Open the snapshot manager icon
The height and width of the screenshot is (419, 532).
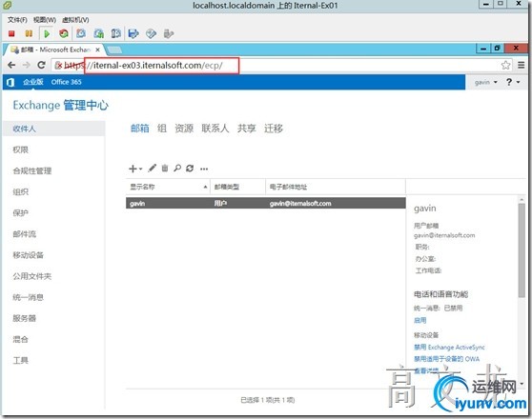point(116,33)
